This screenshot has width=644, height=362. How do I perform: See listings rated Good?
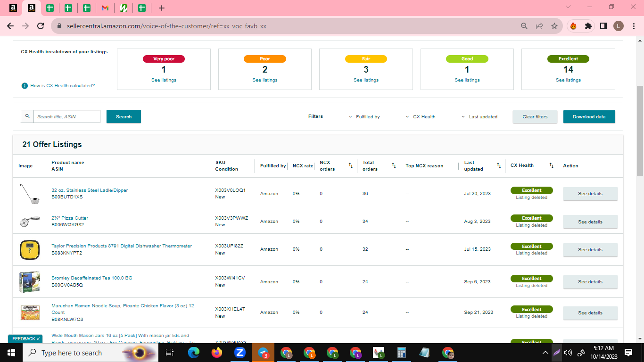467,80
